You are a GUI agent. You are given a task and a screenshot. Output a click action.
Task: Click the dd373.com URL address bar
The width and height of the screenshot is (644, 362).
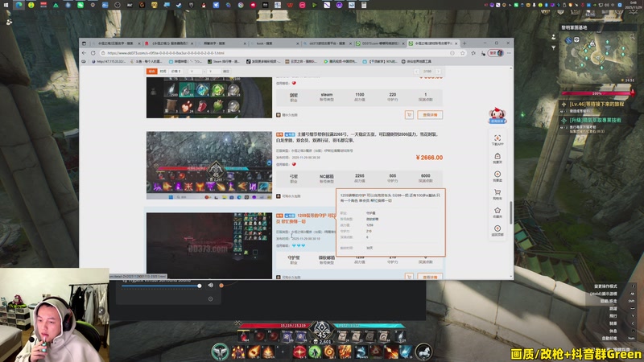275,53
